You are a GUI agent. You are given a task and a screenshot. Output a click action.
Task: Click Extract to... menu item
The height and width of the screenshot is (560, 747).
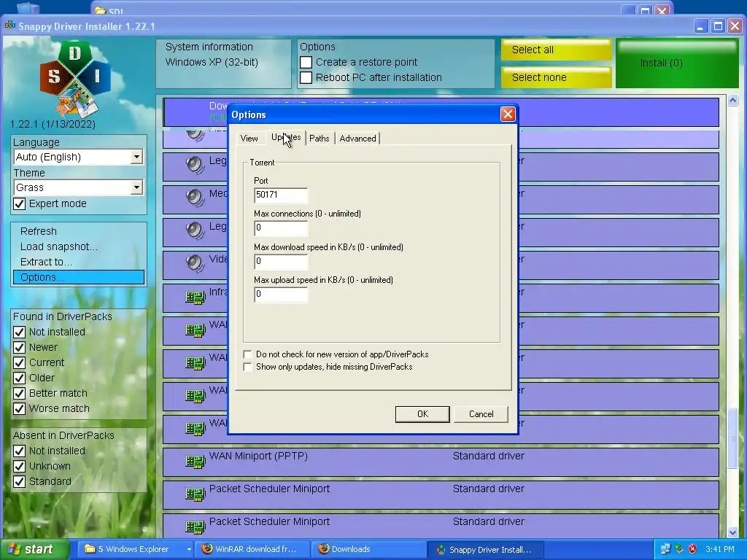coord(46,262)
